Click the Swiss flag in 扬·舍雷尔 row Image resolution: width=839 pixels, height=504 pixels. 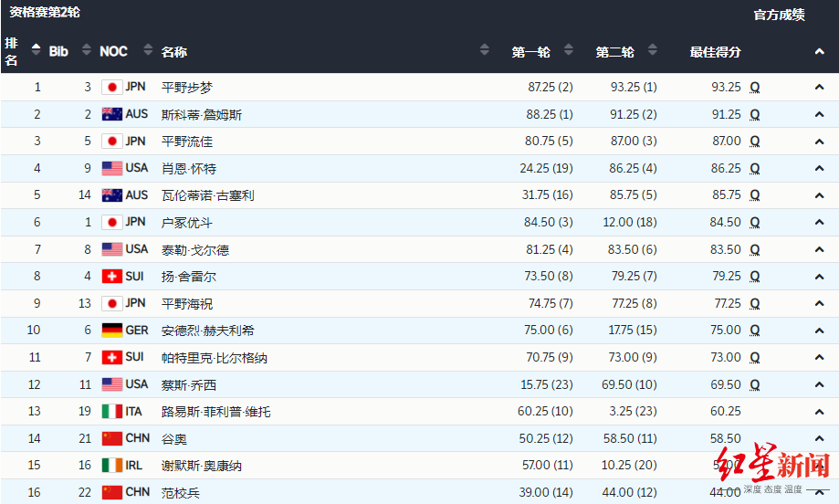[111, 277]
